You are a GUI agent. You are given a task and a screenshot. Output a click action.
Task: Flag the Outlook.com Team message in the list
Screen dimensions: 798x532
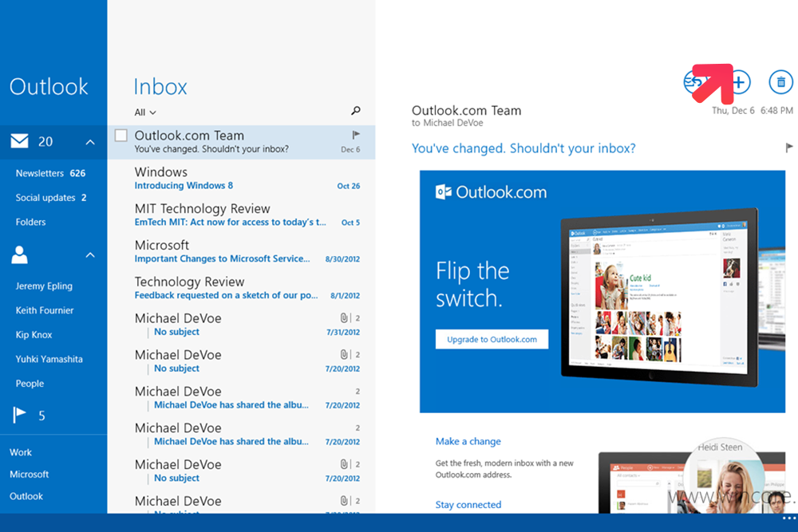(356, 135)
